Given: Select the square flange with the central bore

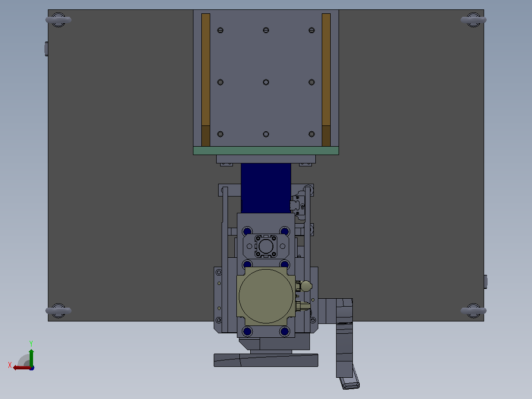Looking at the screenshot, I should 266,246.
